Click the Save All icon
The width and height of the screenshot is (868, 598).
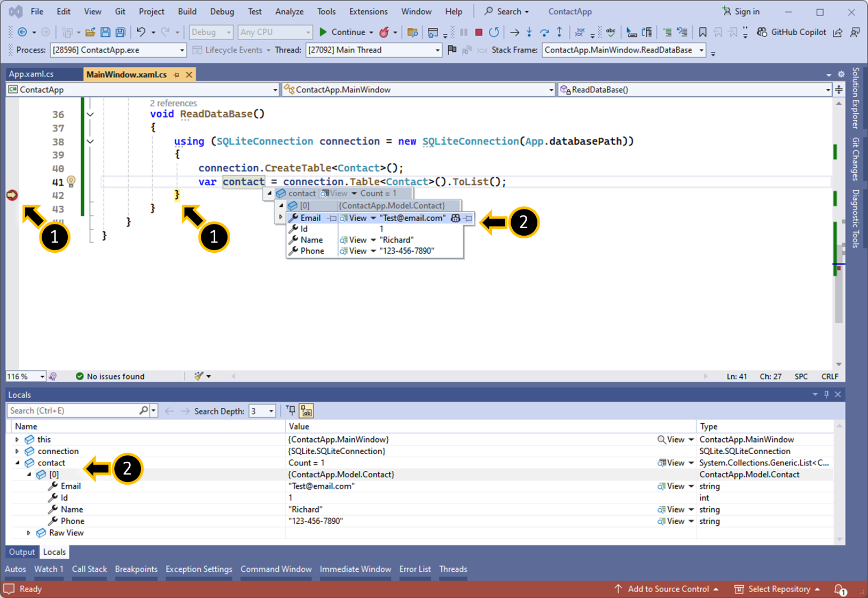(120, 32)
